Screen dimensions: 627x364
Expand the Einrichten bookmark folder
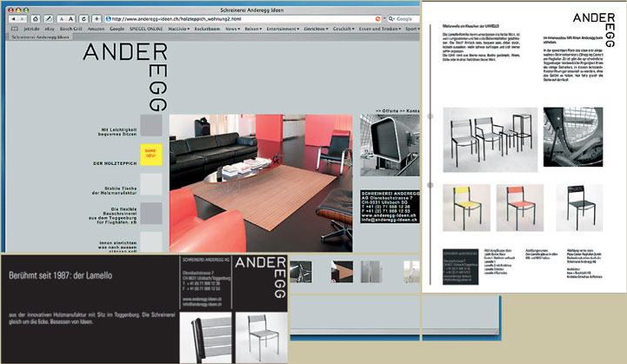[x=316, y=29]
